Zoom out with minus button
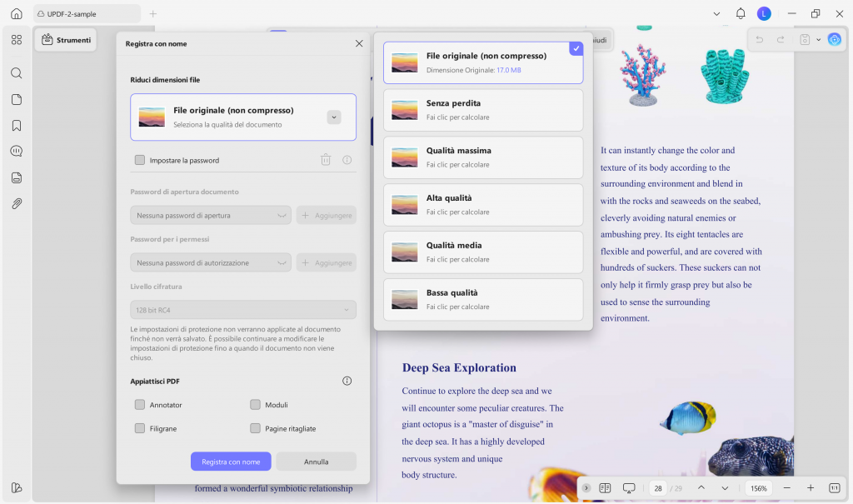853x504 pixels. coord(786,488)
